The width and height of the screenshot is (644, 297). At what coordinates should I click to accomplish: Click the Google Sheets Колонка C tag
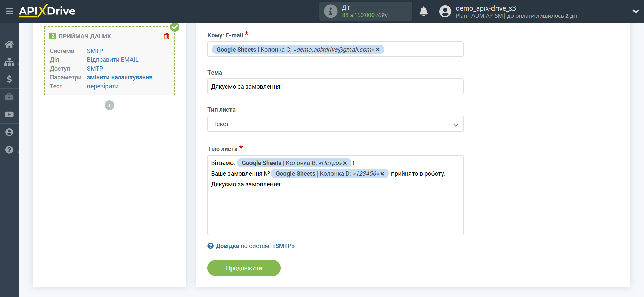pos(298,50)
